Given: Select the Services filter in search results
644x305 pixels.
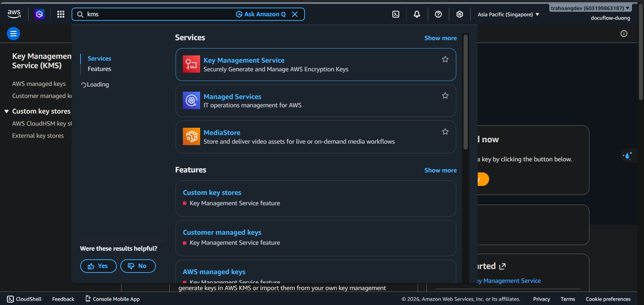Looking at the screenshot, I should [100, 59].
